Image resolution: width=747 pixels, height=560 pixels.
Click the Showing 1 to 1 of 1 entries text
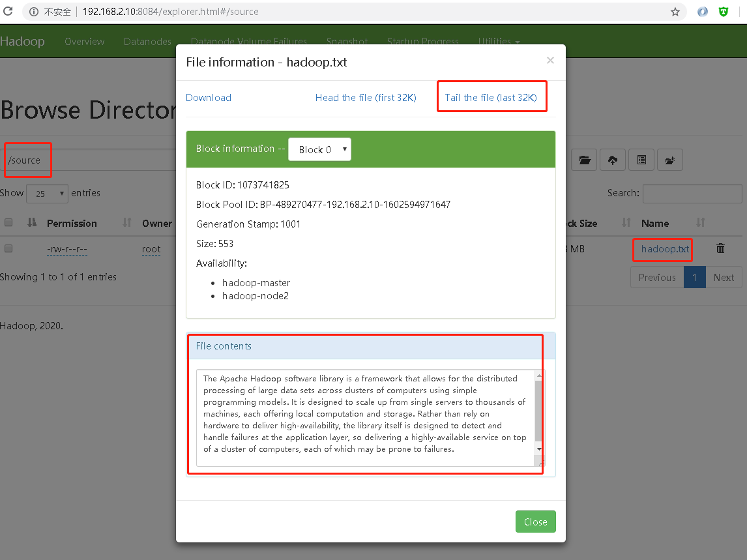click(58, 277)
